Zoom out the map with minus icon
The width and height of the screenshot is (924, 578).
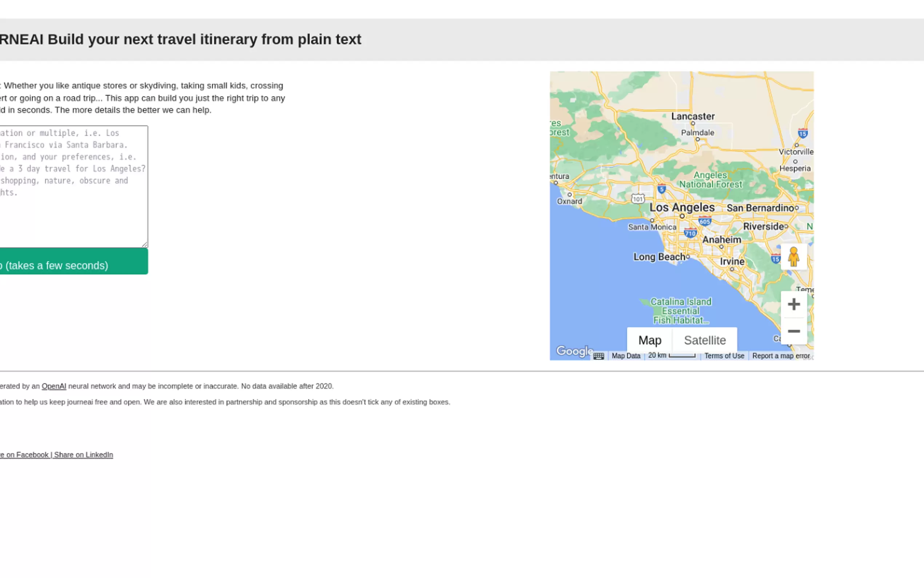click(x=793, y=331)
